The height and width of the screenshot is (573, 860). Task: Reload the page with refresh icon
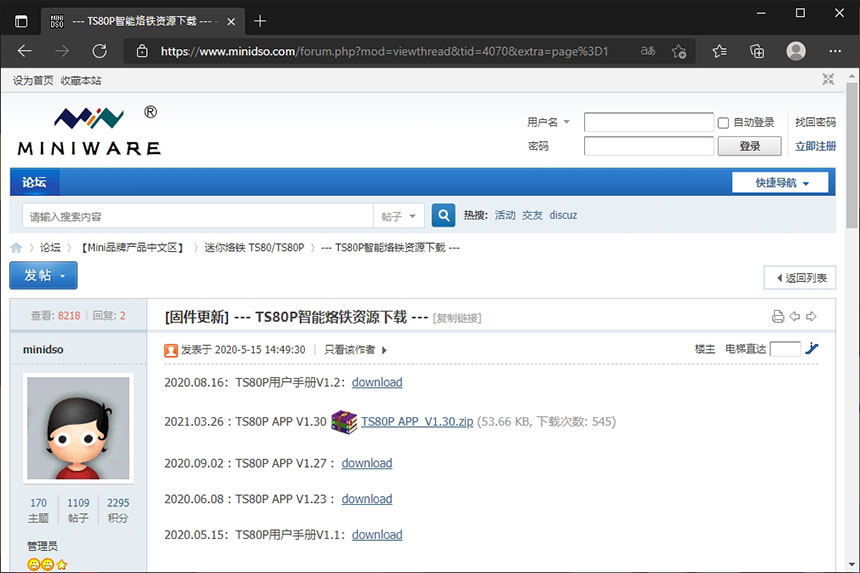[x=99, y=52]
